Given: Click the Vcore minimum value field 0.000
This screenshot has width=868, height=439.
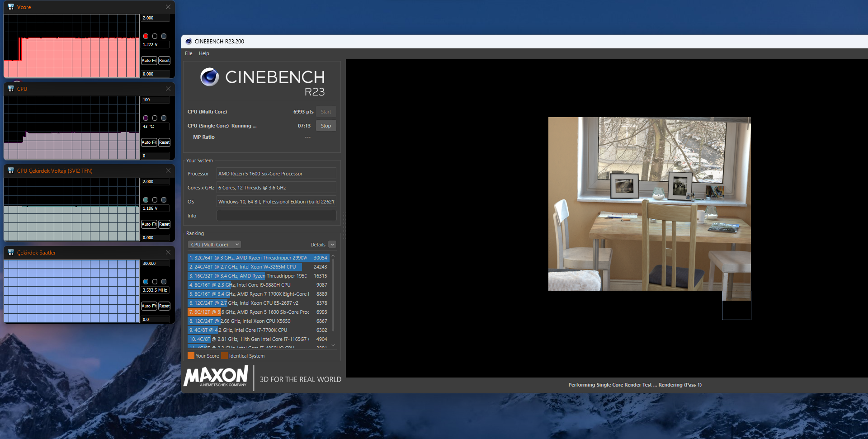Looking at the screenshot, I should pyautogui.click(x=156, y=74).
